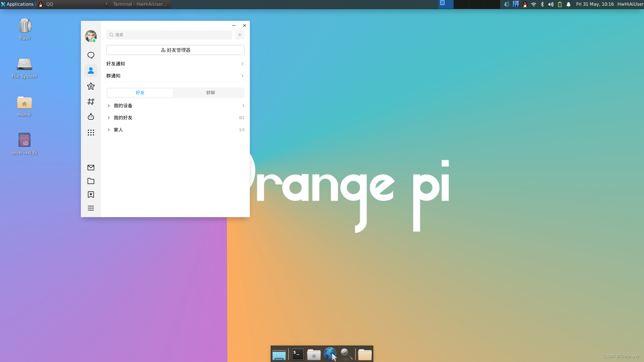Click the chevron arrow on 群通知 row
Viewport: 644px width, 362px height.
(242, 76)
